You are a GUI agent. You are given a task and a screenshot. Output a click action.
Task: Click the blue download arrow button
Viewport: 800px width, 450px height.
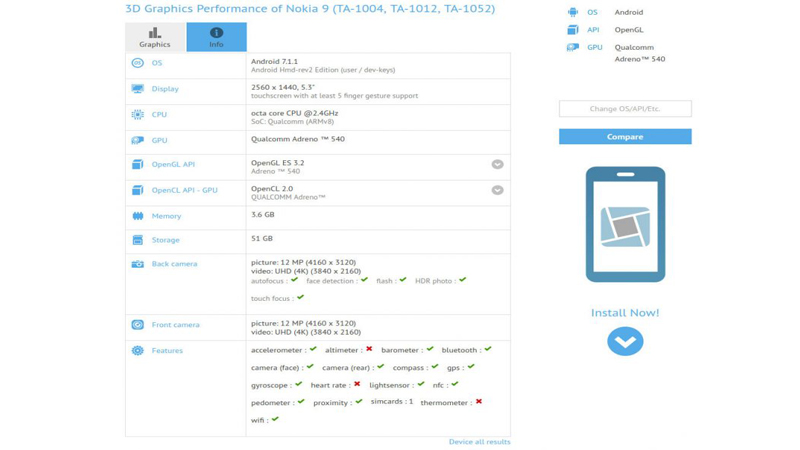[x=625, y=341]
